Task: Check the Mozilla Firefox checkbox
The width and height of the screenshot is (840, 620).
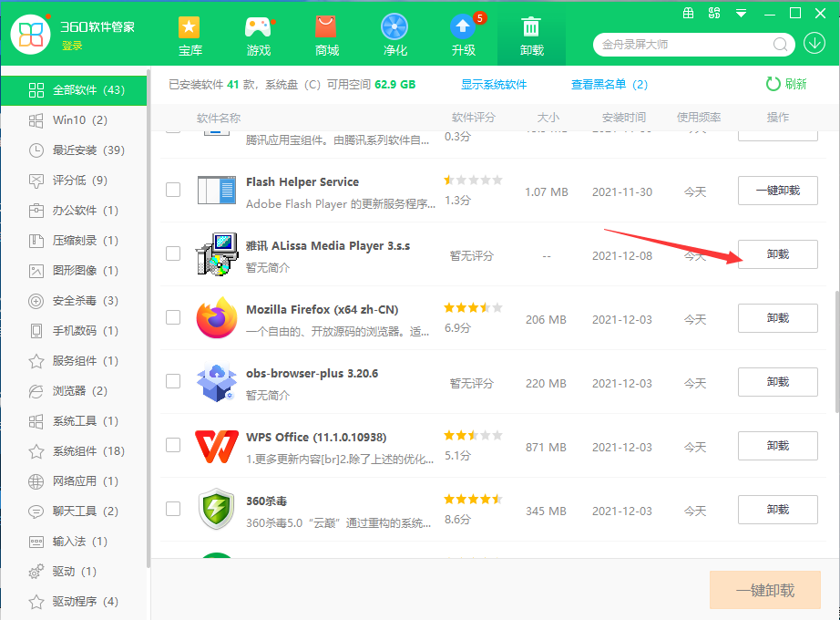Action: [173, 317]
